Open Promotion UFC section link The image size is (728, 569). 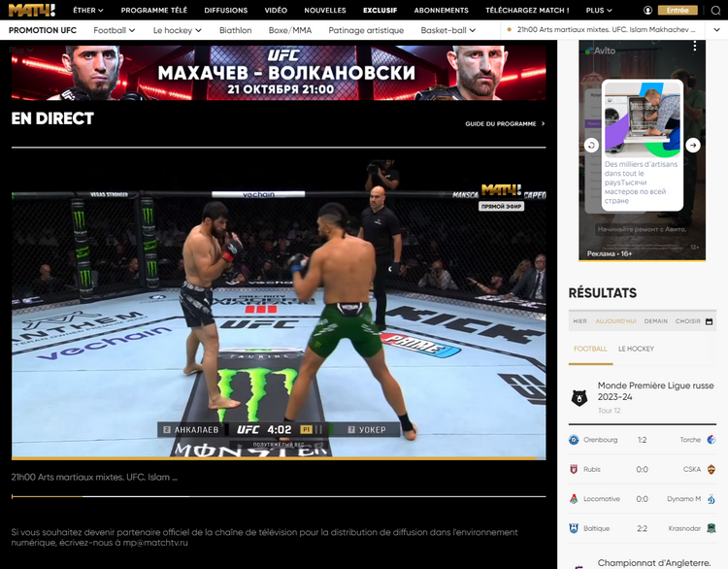[43, 30]
